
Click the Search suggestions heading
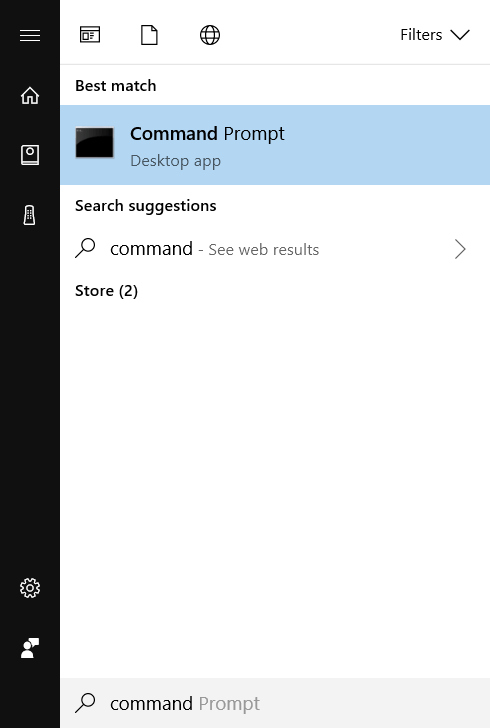click(x=146, y=206)
